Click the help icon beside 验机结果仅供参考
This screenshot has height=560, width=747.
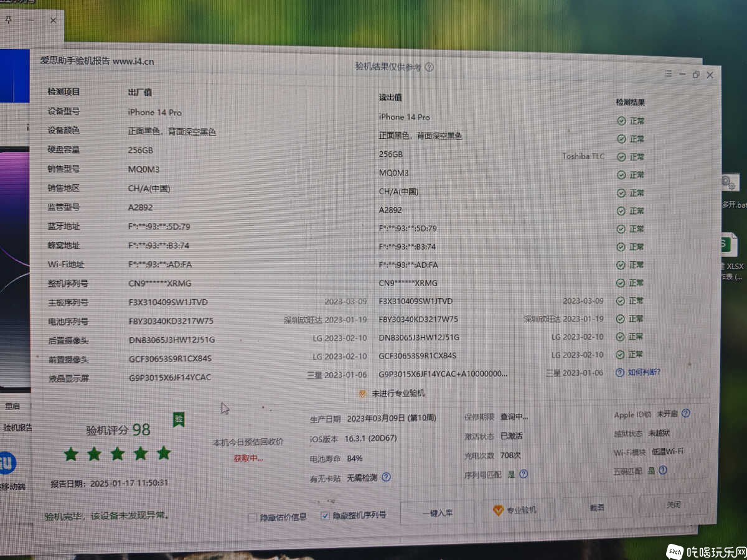428,67
